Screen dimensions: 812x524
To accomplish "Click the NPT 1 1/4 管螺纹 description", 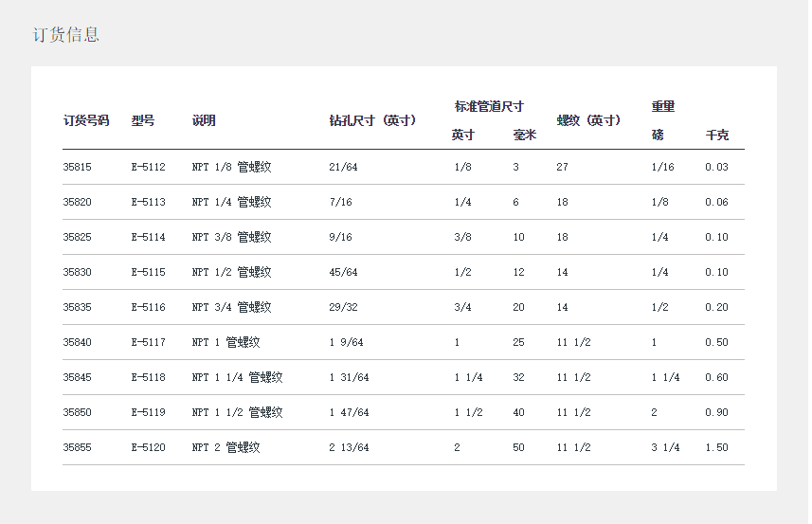I will pos(237,377).
